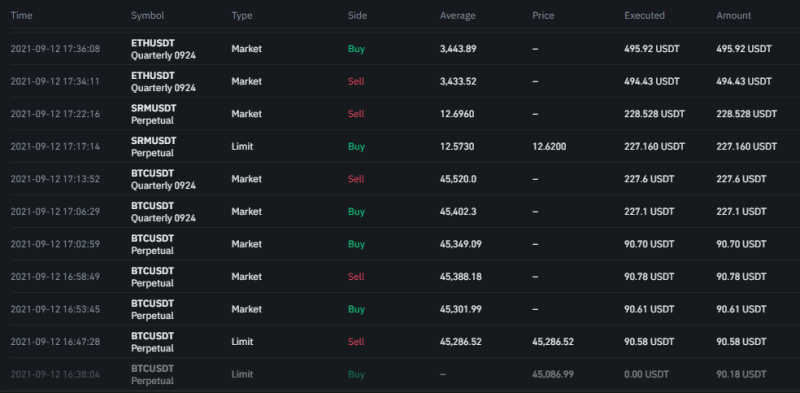Click the 45,286.52 limit price value

[553, 341]
